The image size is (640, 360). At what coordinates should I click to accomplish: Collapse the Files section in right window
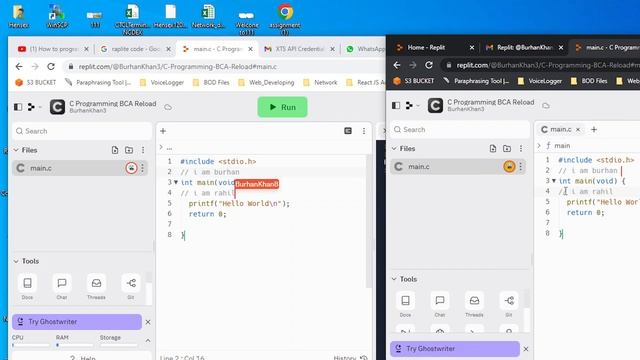tap(394, 149)
